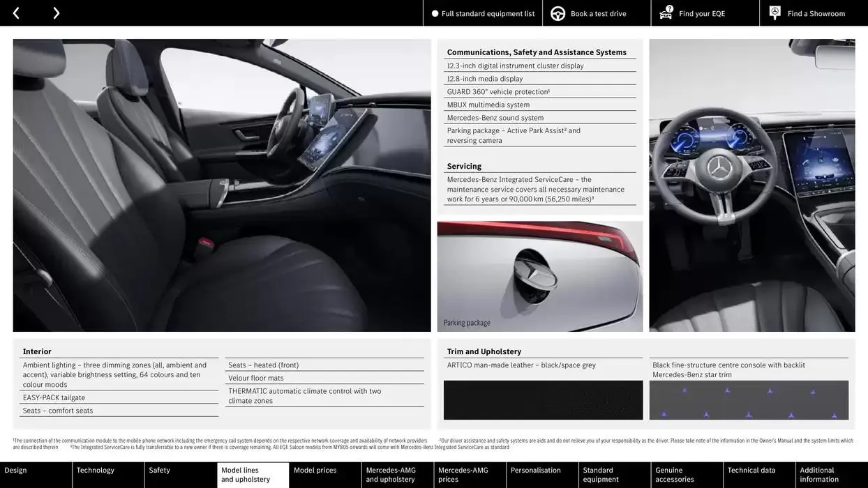Open Book a test drive

click(597, 13)
